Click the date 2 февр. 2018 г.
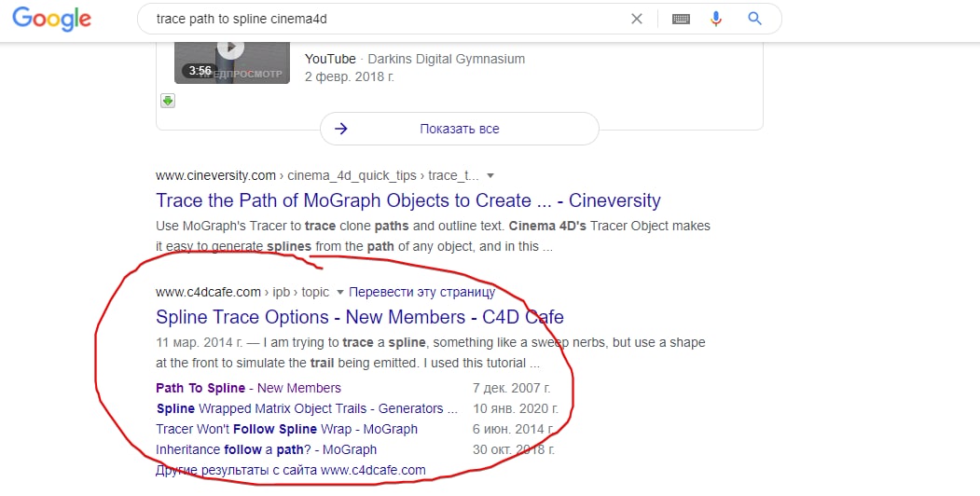The image size is (980, 496). (350, 76)
